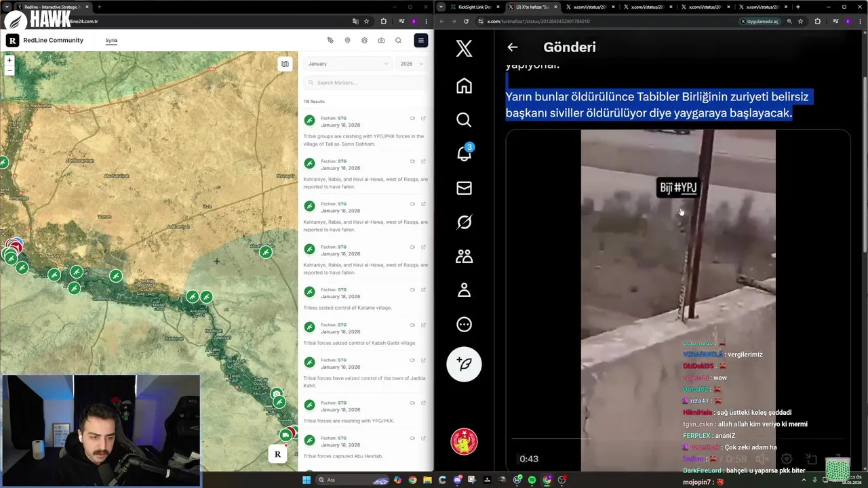This screenshot has height=488, width=868.
Task: Open the RedLine hamburger menu
Action: point(421,40)
